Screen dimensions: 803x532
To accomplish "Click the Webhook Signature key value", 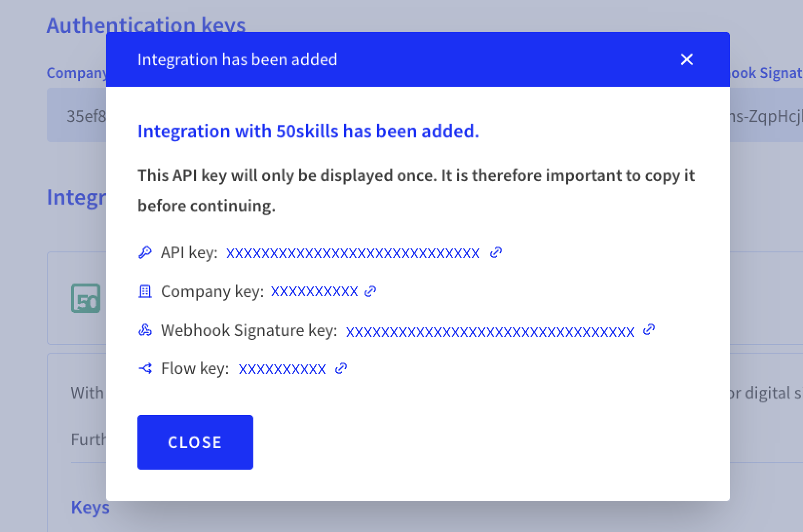I will (x=490, y=331).
